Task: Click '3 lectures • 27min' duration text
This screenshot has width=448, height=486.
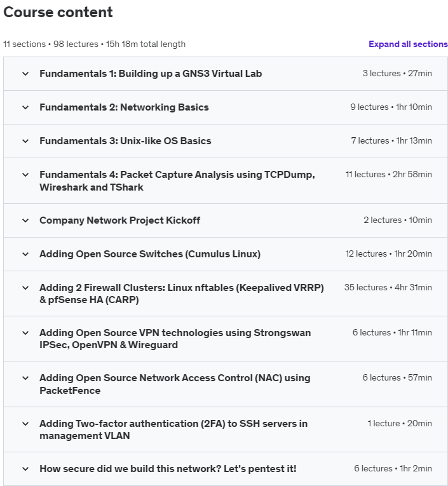Action: (x=397, y=73)
